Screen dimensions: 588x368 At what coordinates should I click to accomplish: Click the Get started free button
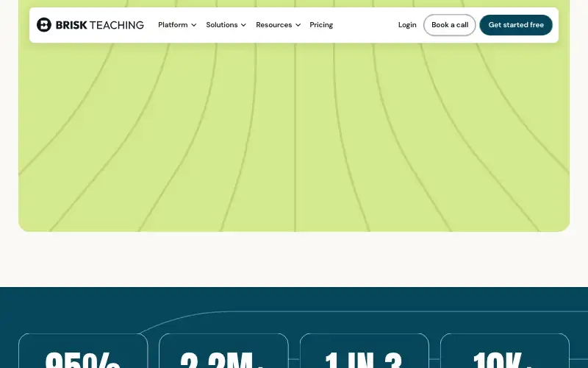coord(516,25)
